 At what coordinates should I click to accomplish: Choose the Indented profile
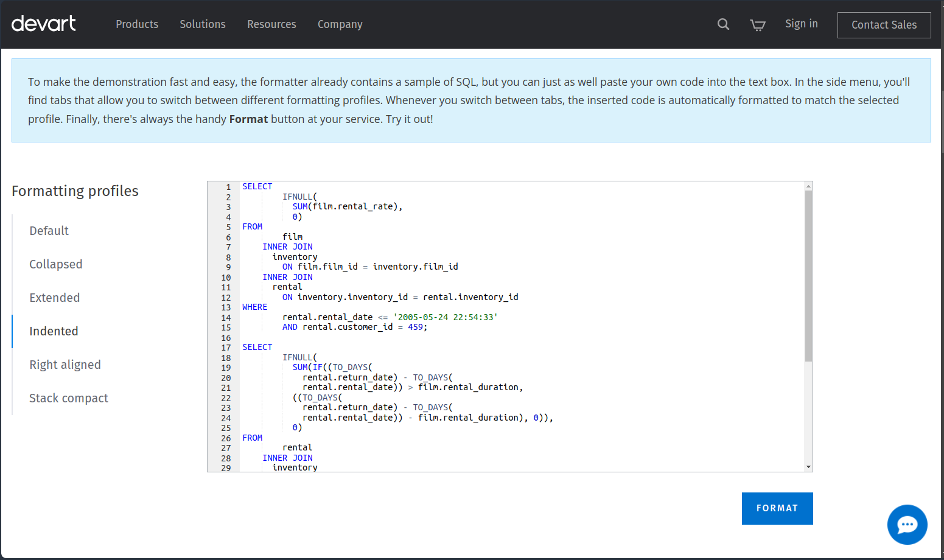coord(54,331)
